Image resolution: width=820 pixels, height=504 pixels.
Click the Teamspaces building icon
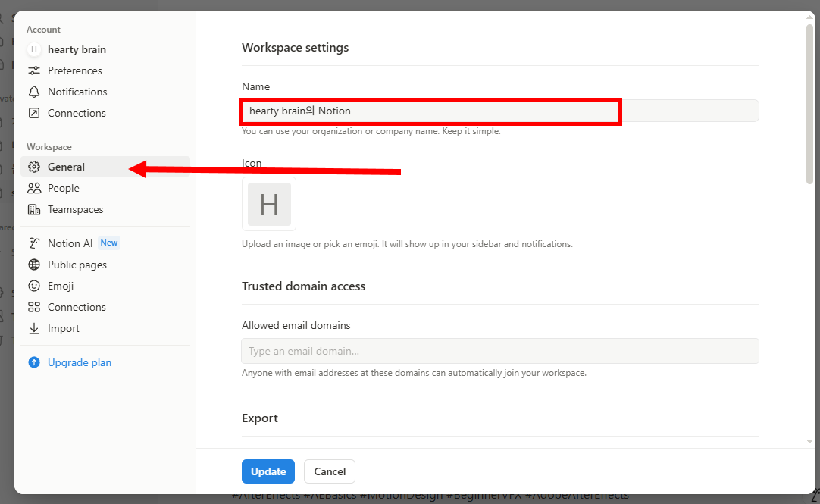34,210
